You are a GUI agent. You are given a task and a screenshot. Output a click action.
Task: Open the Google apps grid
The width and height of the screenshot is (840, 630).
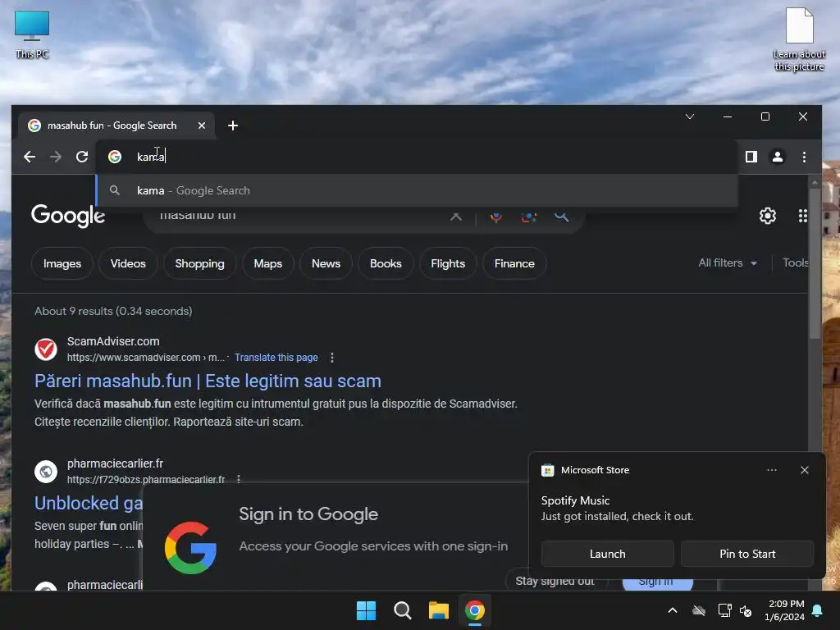(802, 216)
